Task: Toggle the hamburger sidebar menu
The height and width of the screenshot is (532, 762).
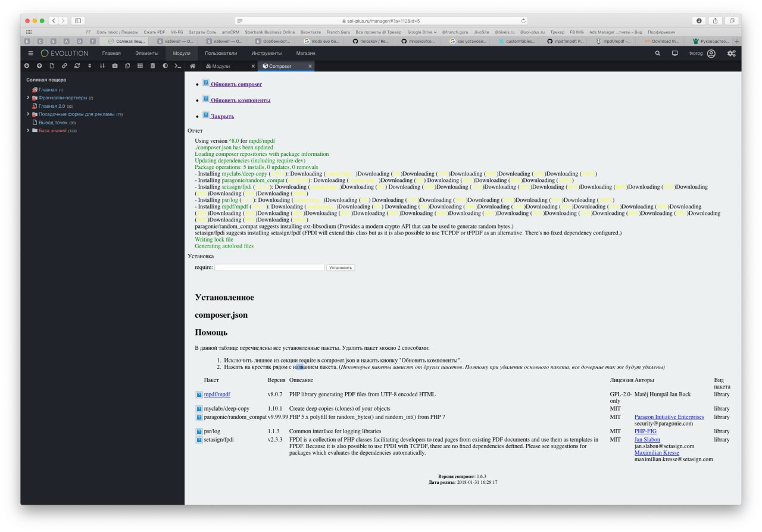Action: point(31,54)
